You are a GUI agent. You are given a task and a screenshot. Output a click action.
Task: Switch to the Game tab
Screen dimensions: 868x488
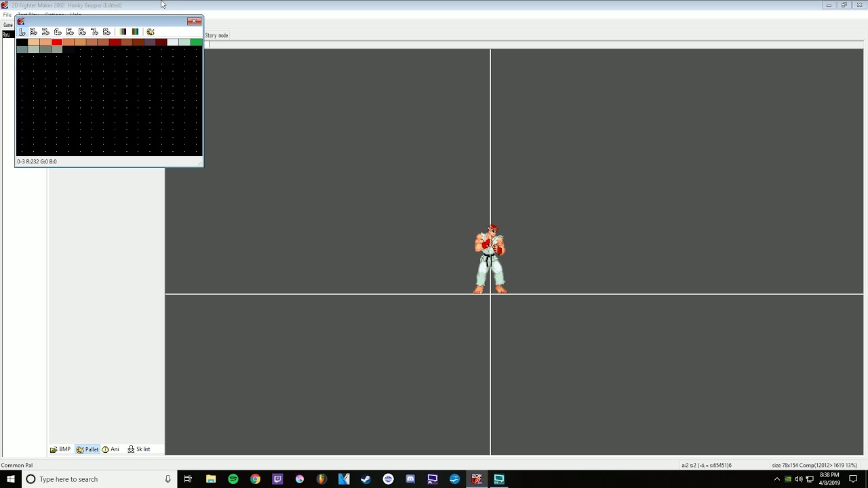pyautogui.click(x=8, y=25)
